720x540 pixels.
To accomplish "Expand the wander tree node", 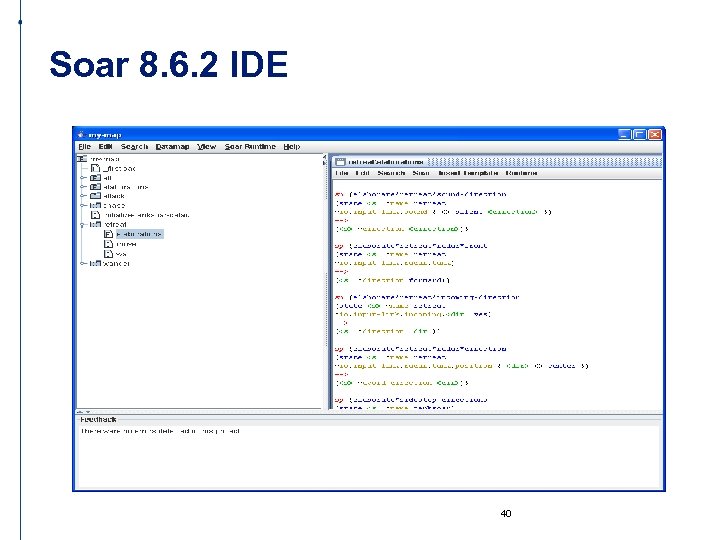I will [83, 264].
